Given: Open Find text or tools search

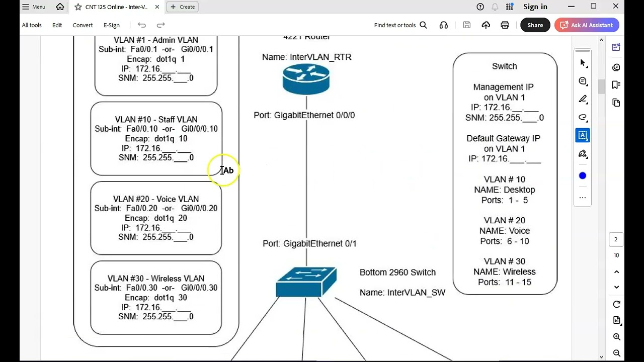Looking at the screenshot, I should (400, 25).
